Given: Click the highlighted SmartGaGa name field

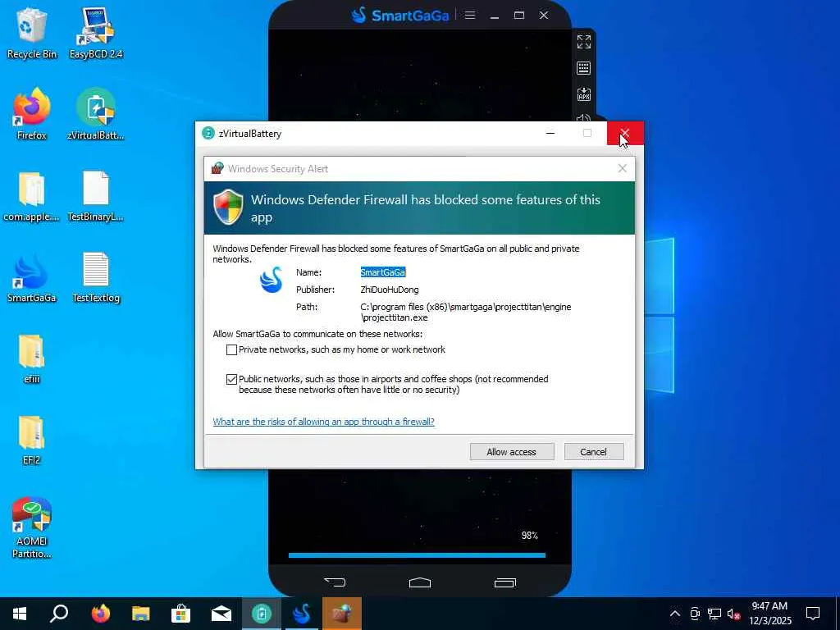Looking at the screenshot, I should point(383,272).
